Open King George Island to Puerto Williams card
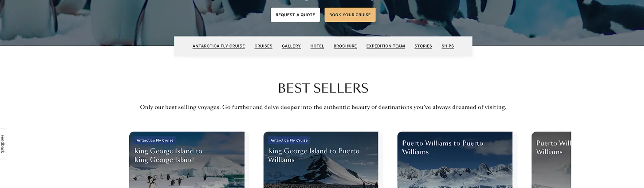This screenshot has width=644, height=188. [321, 160]
